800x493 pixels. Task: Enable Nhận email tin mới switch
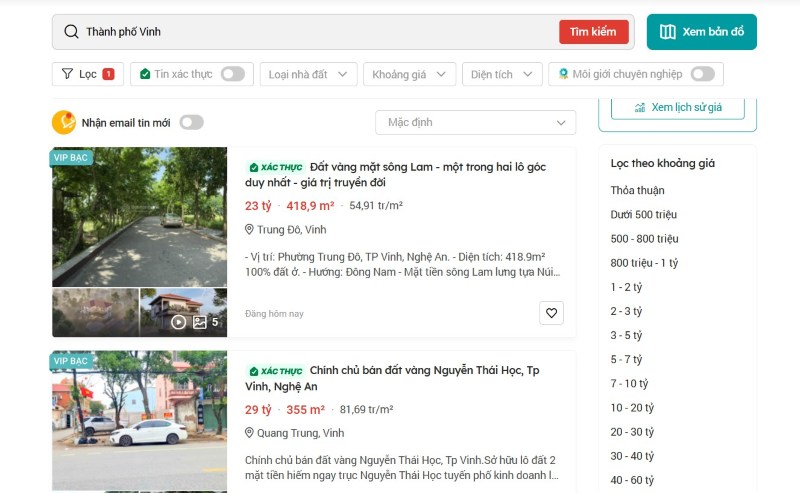tap(191, 122)
